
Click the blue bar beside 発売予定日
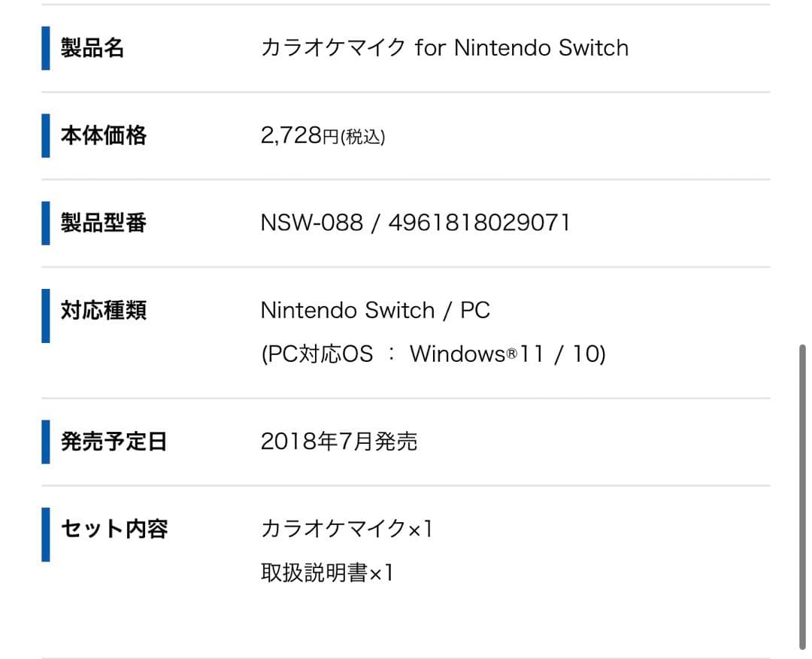pyautogui.click(x=46, y=442)
